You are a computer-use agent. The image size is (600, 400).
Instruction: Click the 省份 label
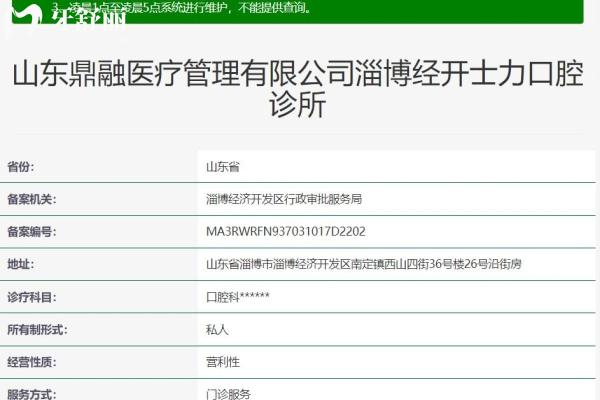21,167
